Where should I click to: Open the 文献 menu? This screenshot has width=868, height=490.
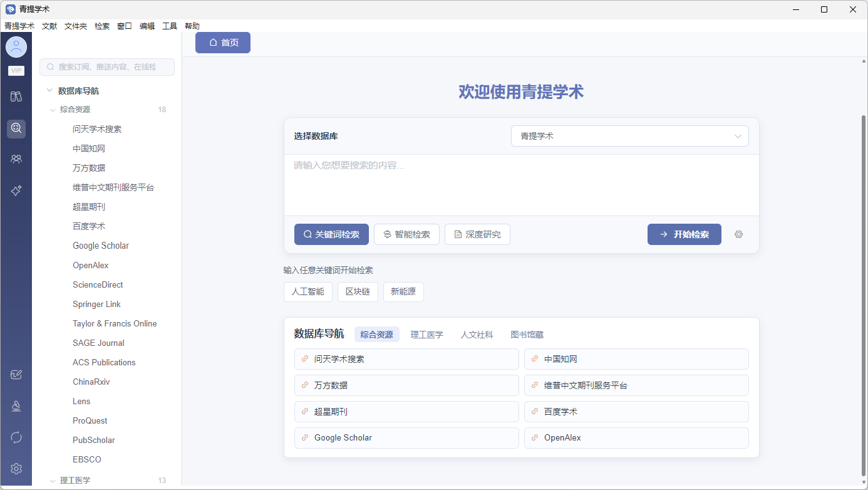[49, 26]
